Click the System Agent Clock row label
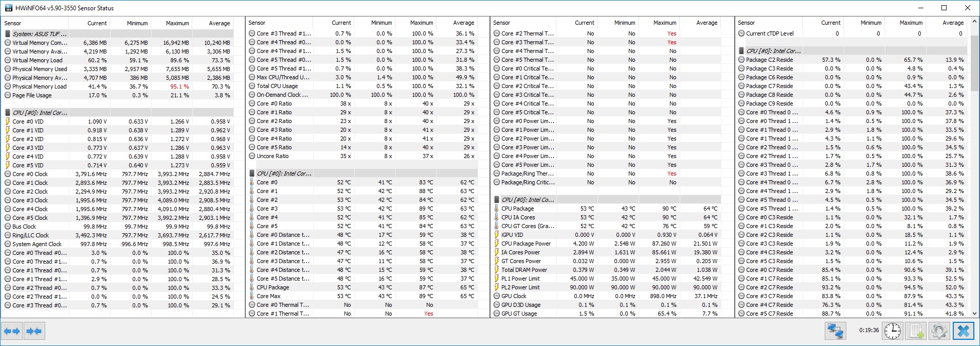980x346 pixels. click(37, 244)
